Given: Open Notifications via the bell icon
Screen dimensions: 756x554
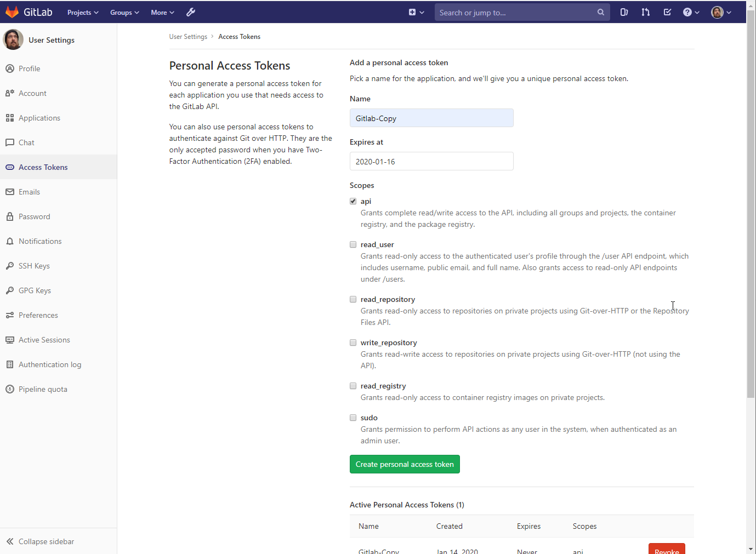Looking at the screenshot, I should (9, 241).
